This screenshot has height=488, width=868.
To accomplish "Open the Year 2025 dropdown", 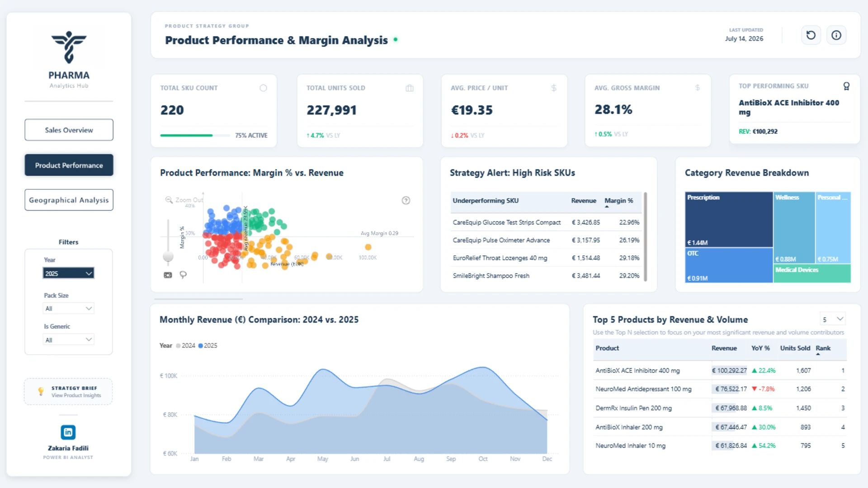I will tap(69, 273).
